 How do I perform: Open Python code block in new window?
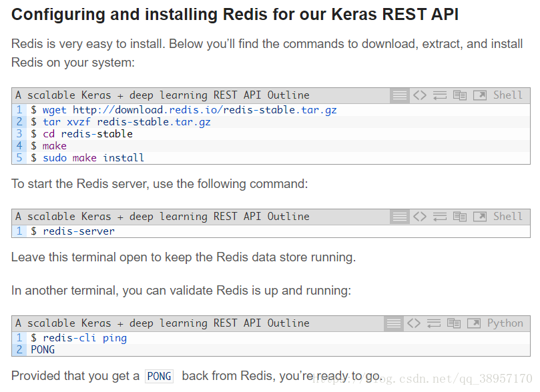pyautogui.click(x=474, y=323)
